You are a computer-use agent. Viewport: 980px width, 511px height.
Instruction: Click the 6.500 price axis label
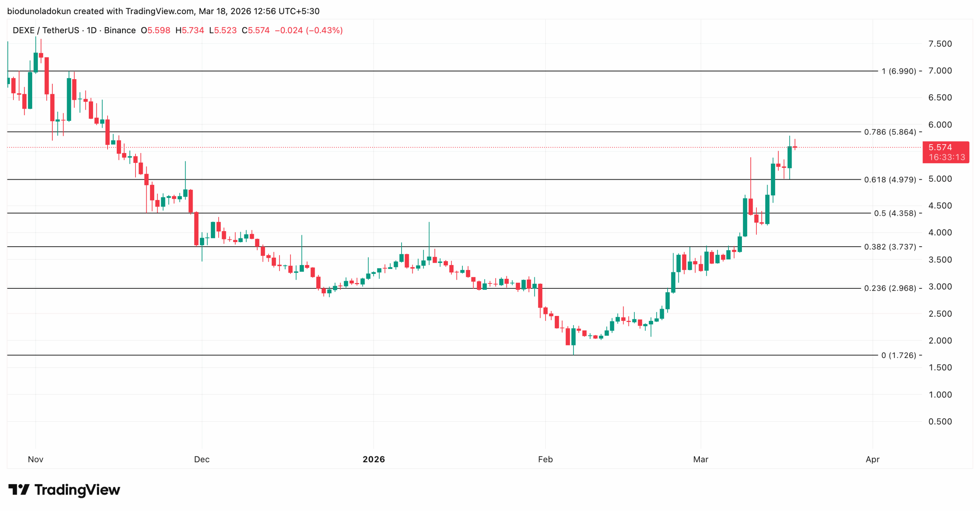click(940, 98)
